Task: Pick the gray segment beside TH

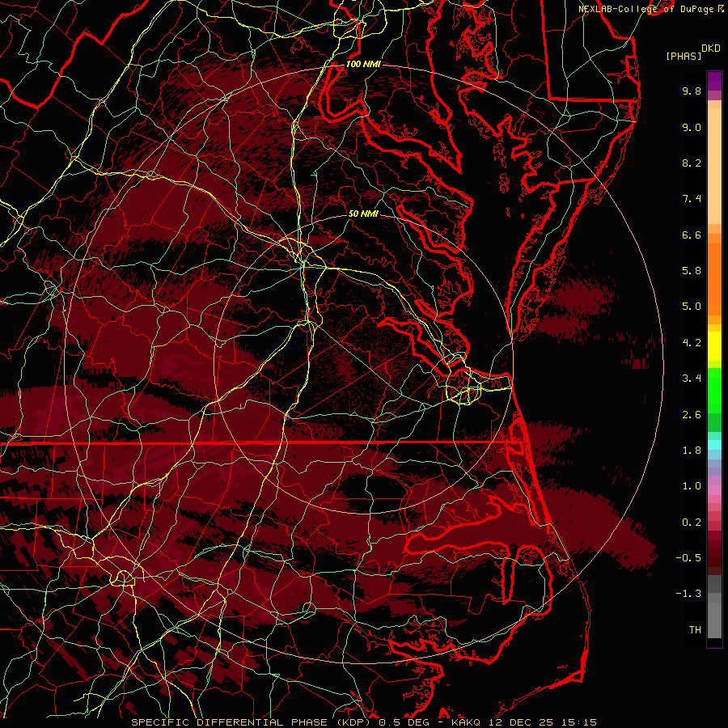Action: [714, 622]
